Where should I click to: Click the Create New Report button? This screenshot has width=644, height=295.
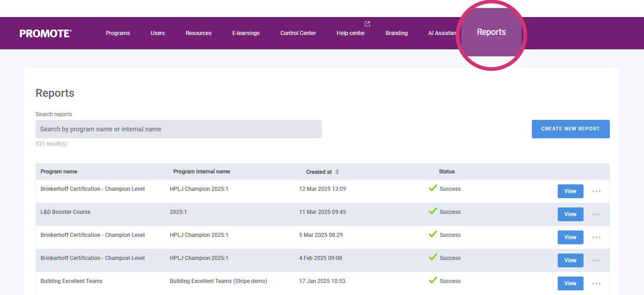(570, 129)
